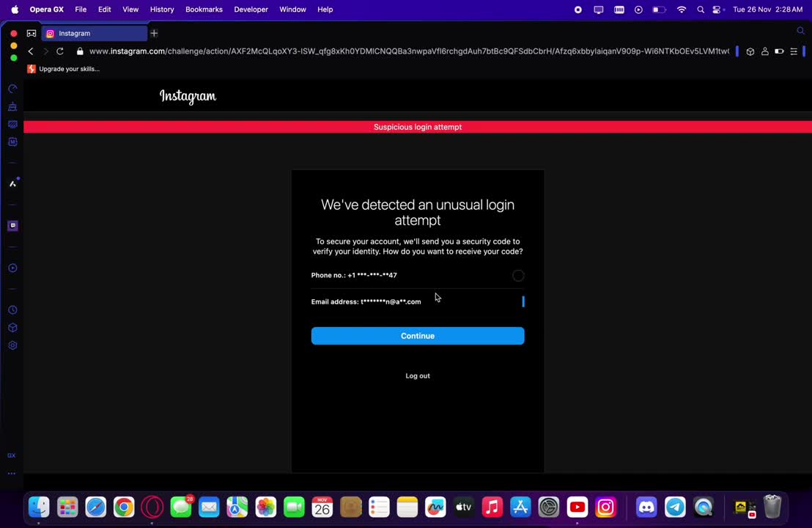Click the Instagram logo on page header
812x528 pixels.
(x=188, y=96)
